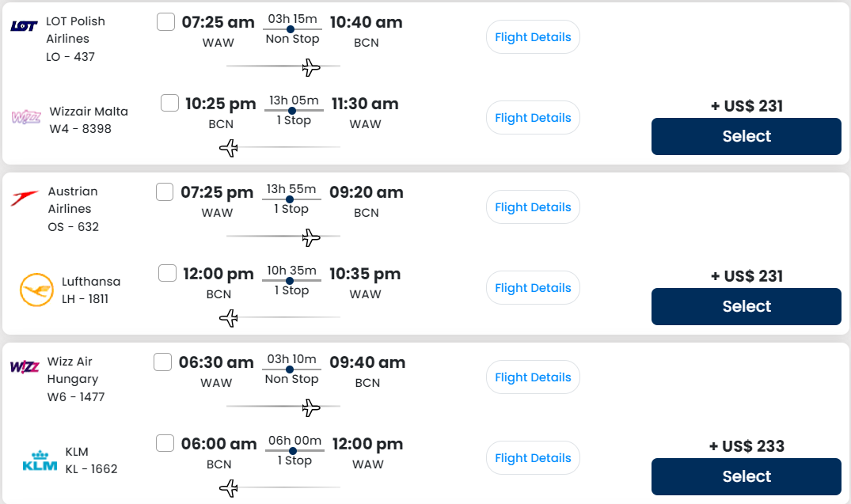This screenshot has width=851, height=504.
Task: Click the Wizzair Malta logo
Action: click(26, 118)
